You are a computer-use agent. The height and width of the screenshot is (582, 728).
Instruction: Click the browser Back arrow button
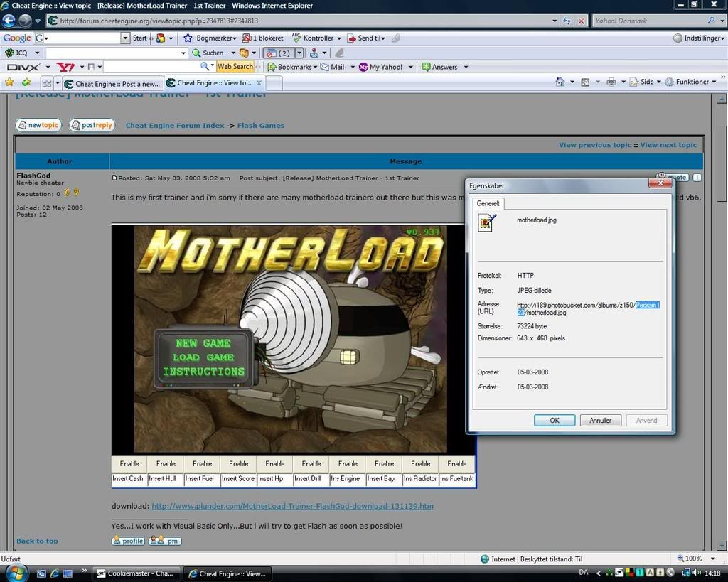[10, 21]
